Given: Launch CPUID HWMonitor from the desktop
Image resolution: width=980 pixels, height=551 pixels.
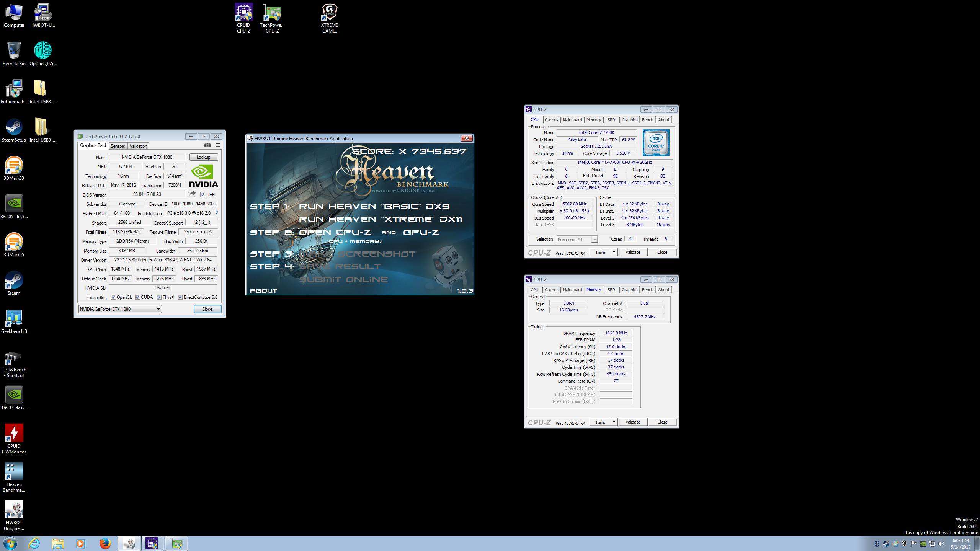Looking at the screenshot, I should click(x=14, y=439).
